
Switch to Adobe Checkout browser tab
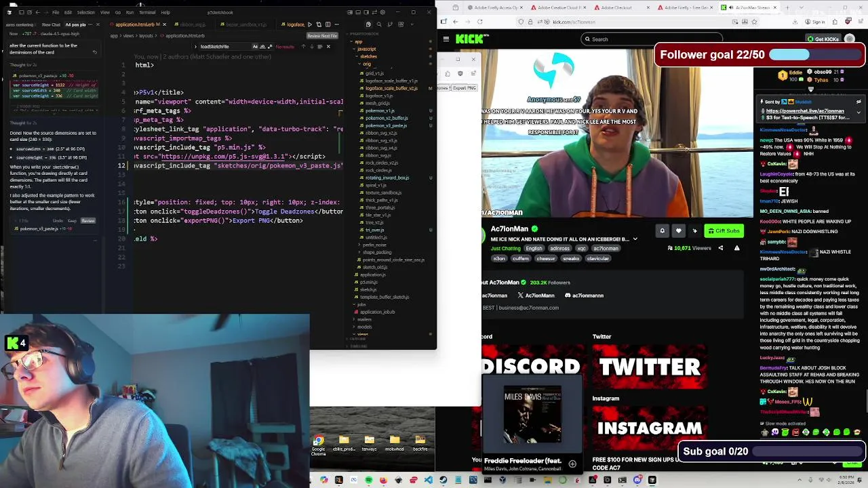623,7
